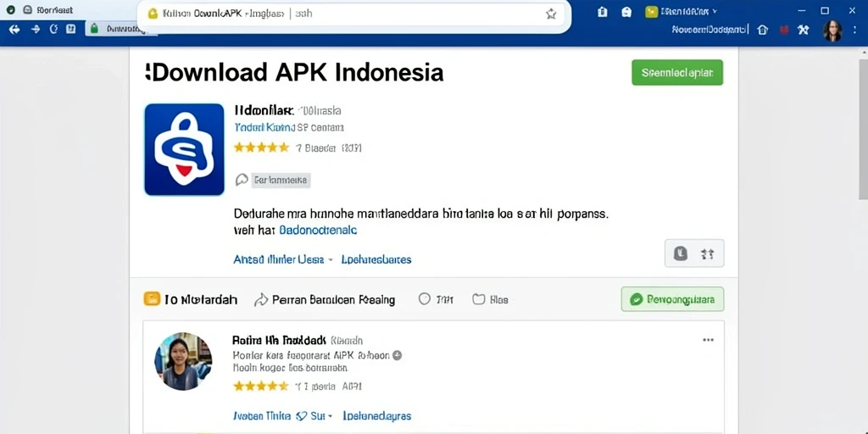Click the share arrow 'Perran Bamlcan Reaing'
868x434 pixels.
pos(325,300)
